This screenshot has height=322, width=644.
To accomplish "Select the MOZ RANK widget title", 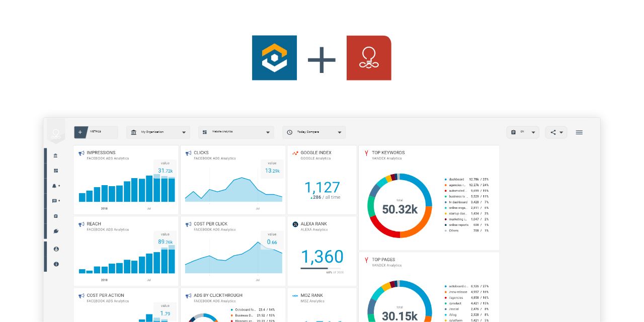I will pyautogui.click(x=312, y=295).
